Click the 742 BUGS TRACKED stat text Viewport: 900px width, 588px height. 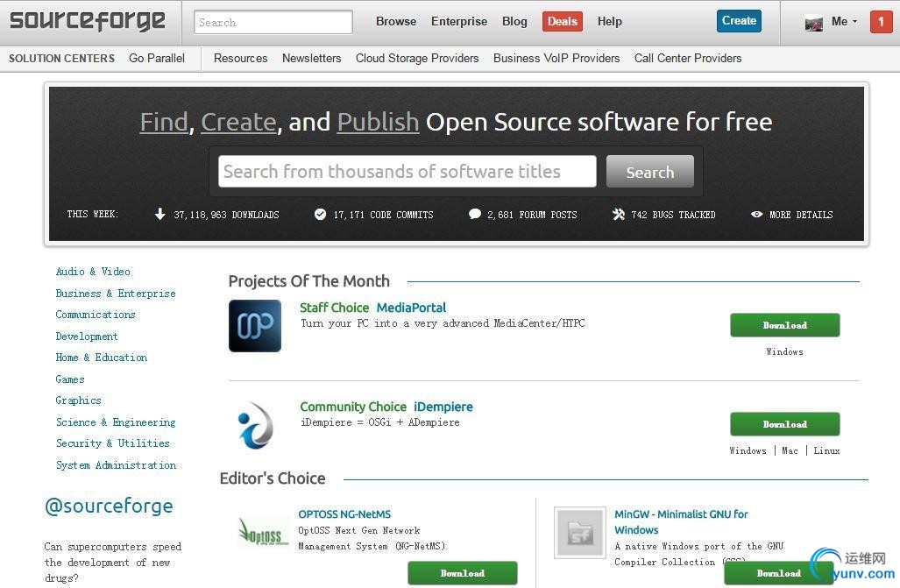[673, 214]
